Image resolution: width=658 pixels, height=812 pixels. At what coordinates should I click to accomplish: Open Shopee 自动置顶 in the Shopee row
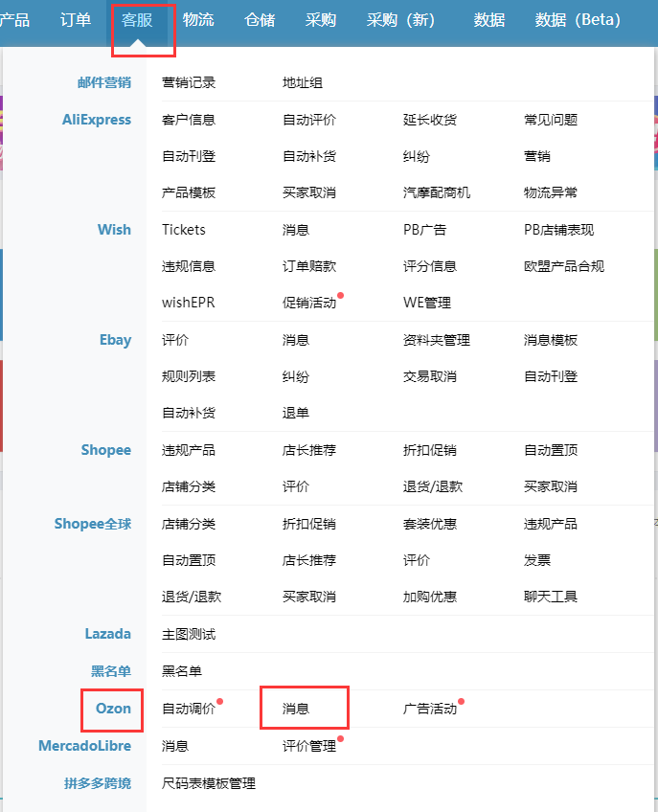point(551,450)
